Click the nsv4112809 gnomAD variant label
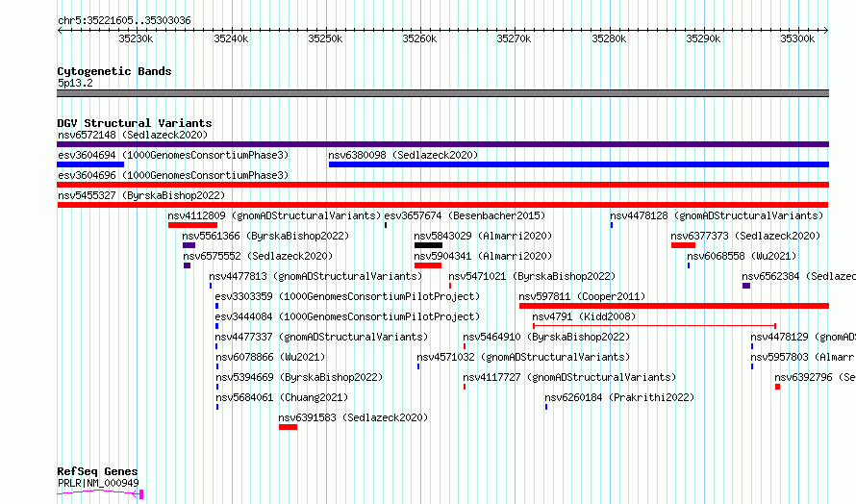 (x=274, y=215)
